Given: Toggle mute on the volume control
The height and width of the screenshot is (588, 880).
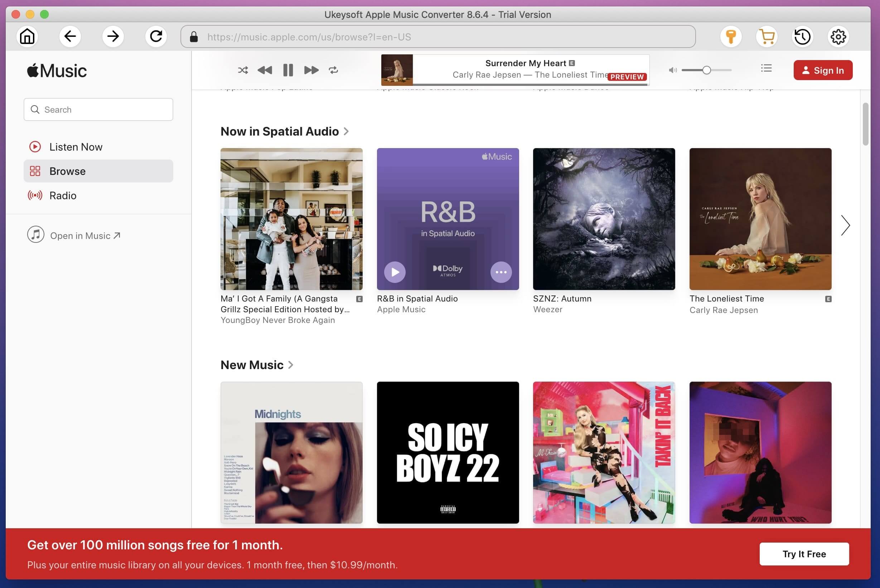Looking at the screenshot, I should coord(672,70).
